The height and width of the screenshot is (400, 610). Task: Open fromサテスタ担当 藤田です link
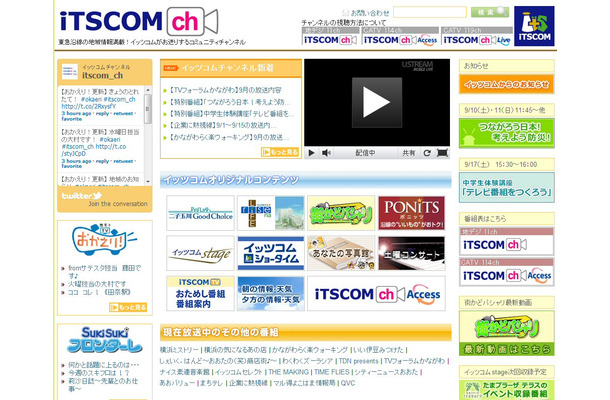click(x=104, y=272)
